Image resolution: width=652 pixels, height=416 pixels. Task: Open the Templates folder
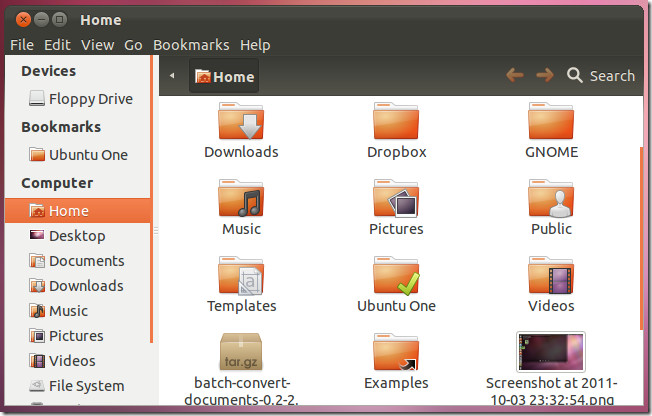pyautogui.click(x=241, y=275)
